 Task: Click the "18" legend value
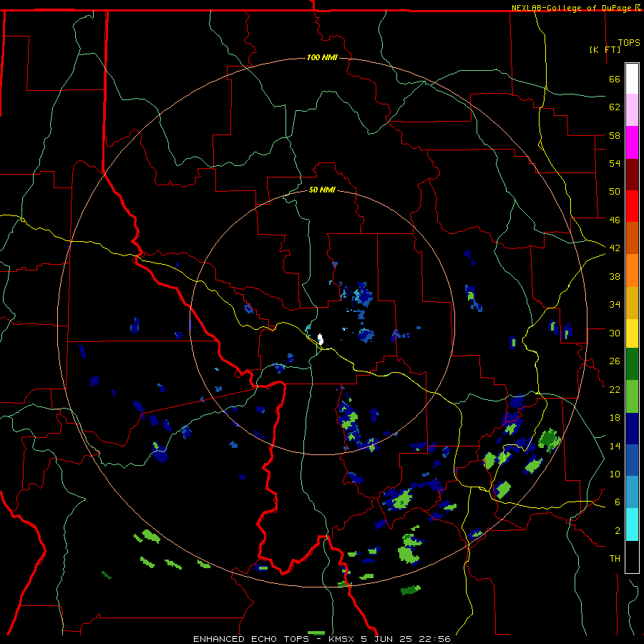point(615,418)
